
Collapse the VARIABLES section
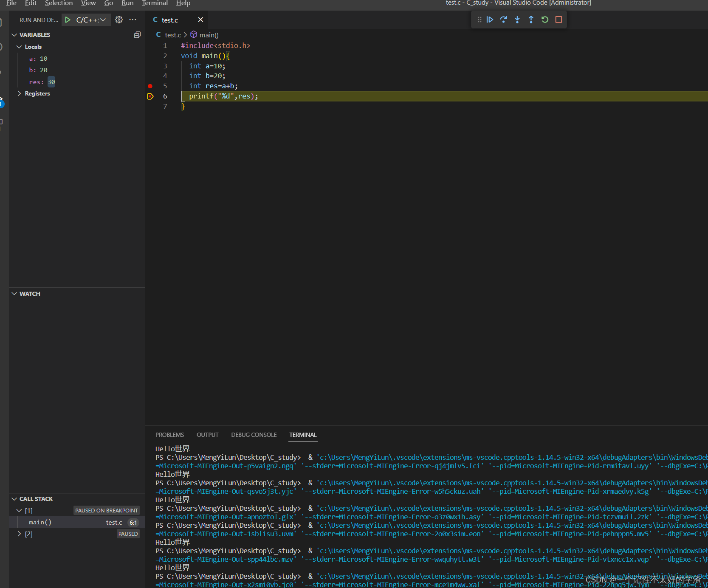click(14, 35)
